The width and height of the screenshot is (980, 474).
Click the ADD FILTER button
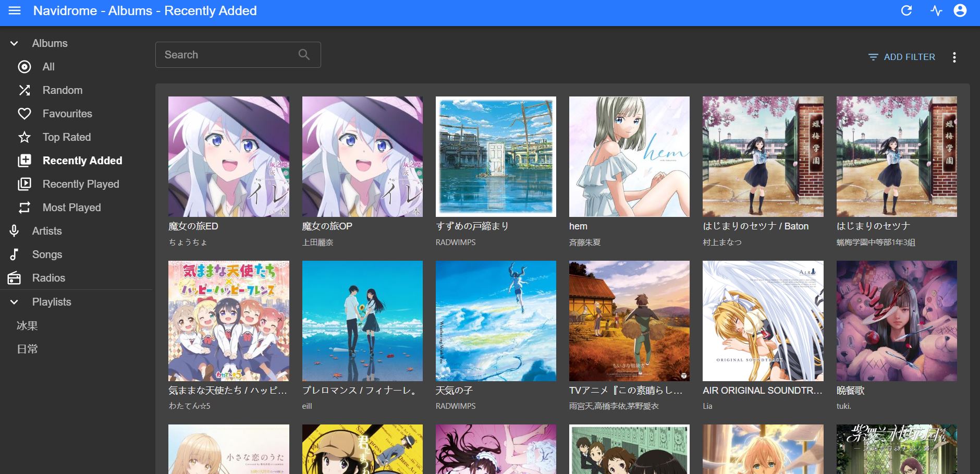[x=902, y=57]
